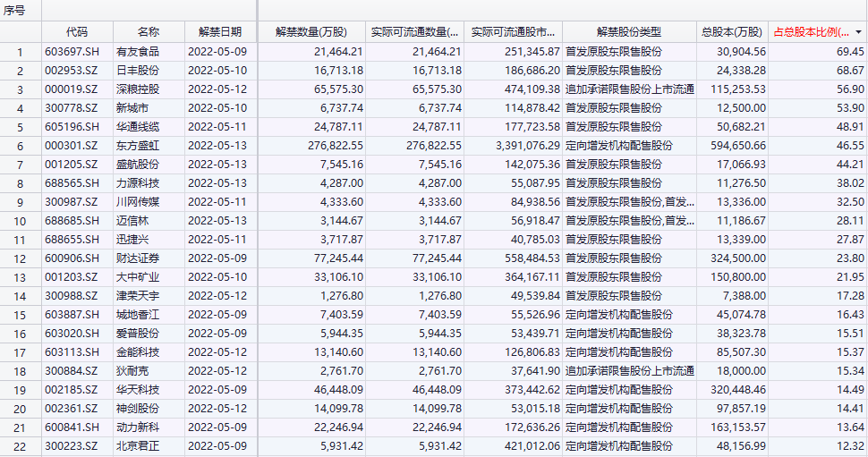Select the stock name 华通线缆
Image resolution: width=868 pixels, height=457 pixels.
point(138,127)
